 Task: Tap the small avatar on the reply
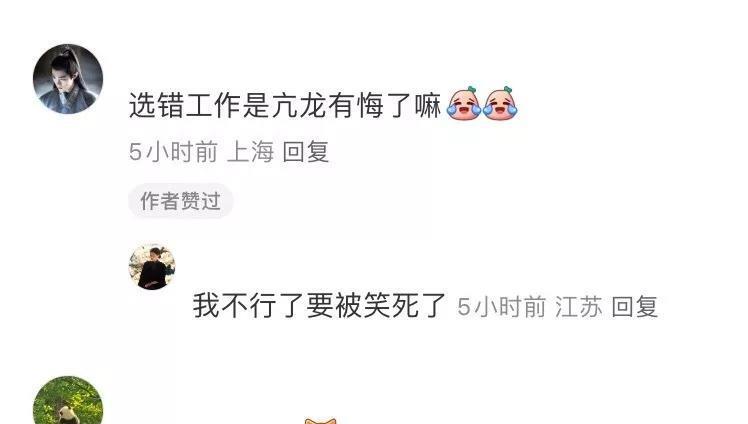click(152, 267)
